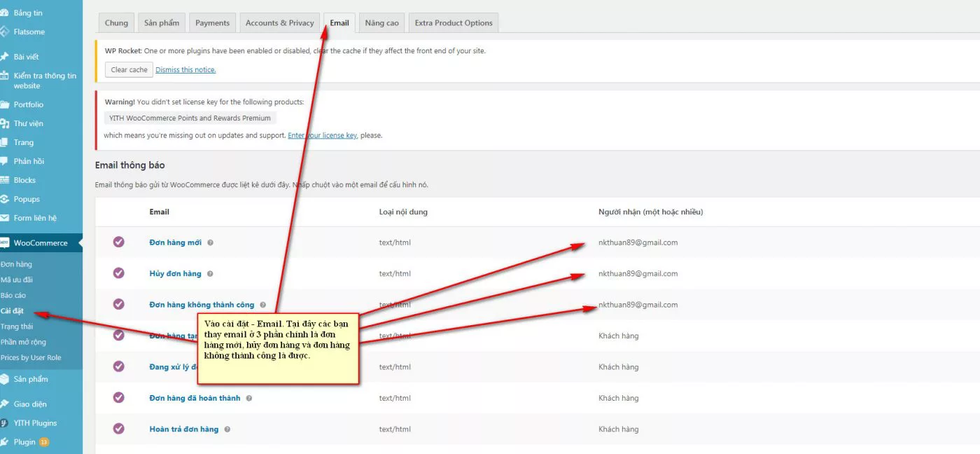Switch to the Payments tab
The height and width of the screenshot is (454, 980).
pos(212,22)
